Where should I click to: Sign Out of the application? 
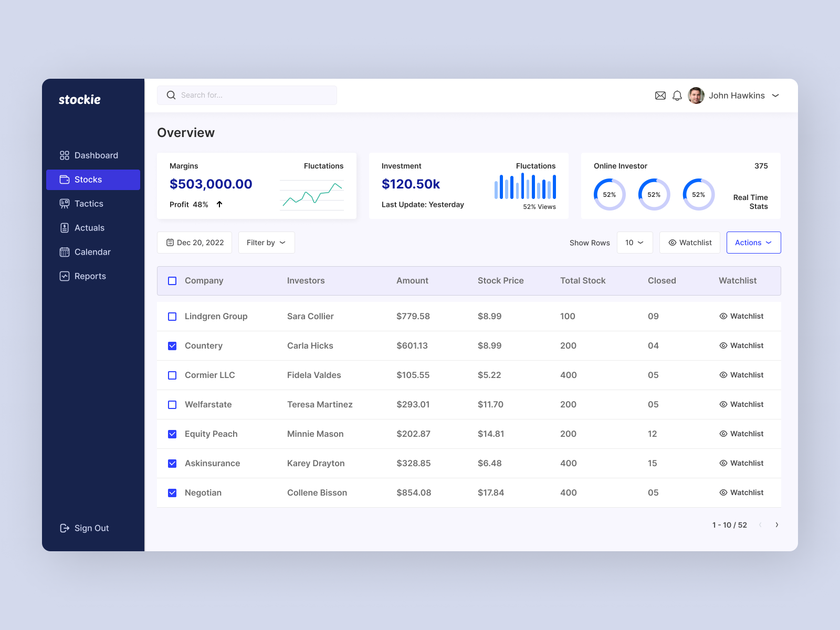[91, 528]
